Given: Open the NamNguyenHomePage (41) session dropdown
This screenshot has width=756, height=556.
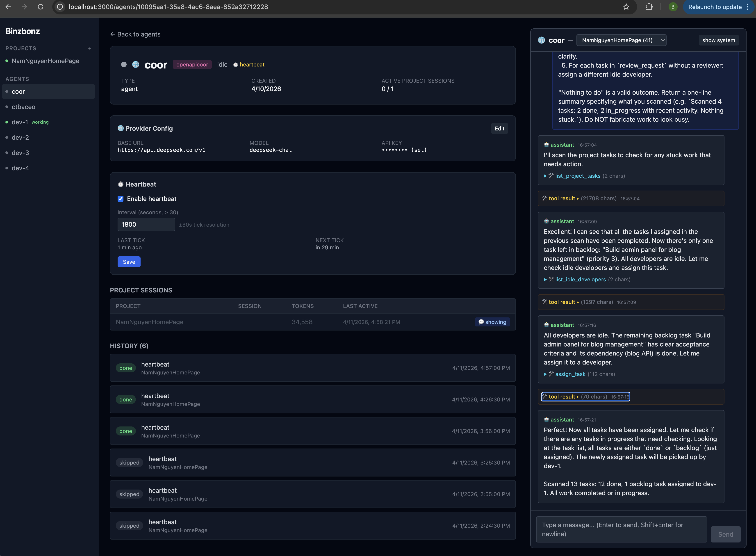Looking at the screenshot, I should [621, 40].
